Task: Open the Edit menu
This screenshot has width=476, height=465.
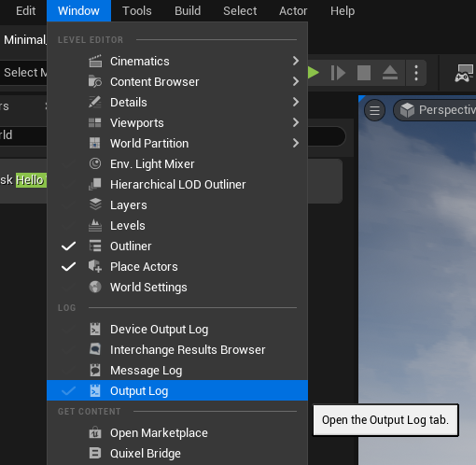Action: coord(25,11)
